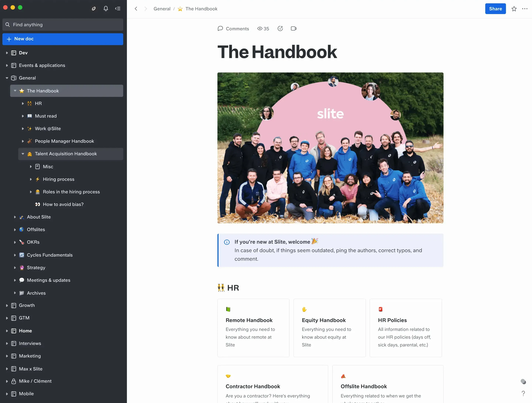Click the video recording icon
This screenshot has height=403, width=532.
point(293,29)
